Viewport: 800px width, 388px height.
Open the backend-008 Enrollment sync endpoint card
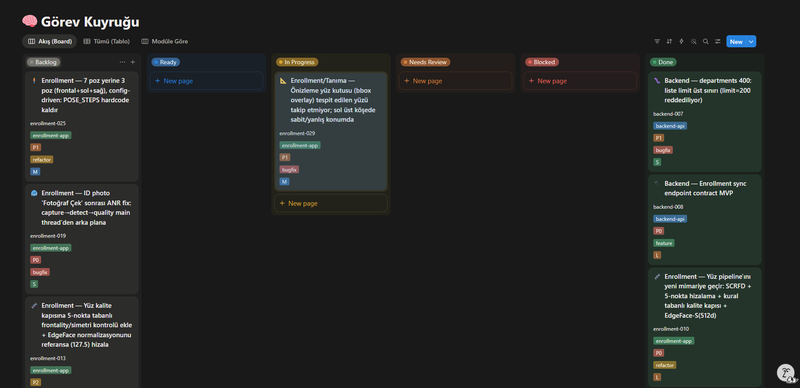[x=705, y=220]
